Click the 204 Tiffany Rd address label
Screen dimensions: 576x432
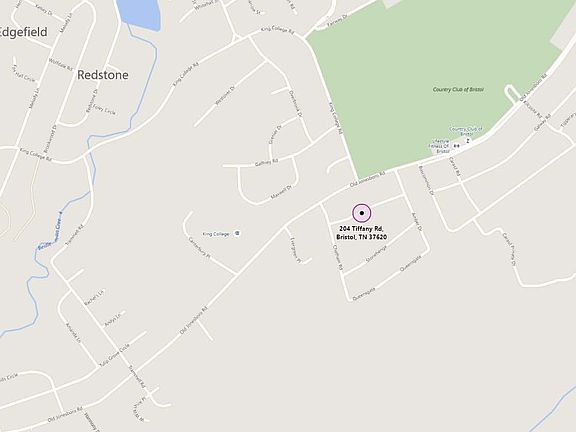[x=361, y=233]
